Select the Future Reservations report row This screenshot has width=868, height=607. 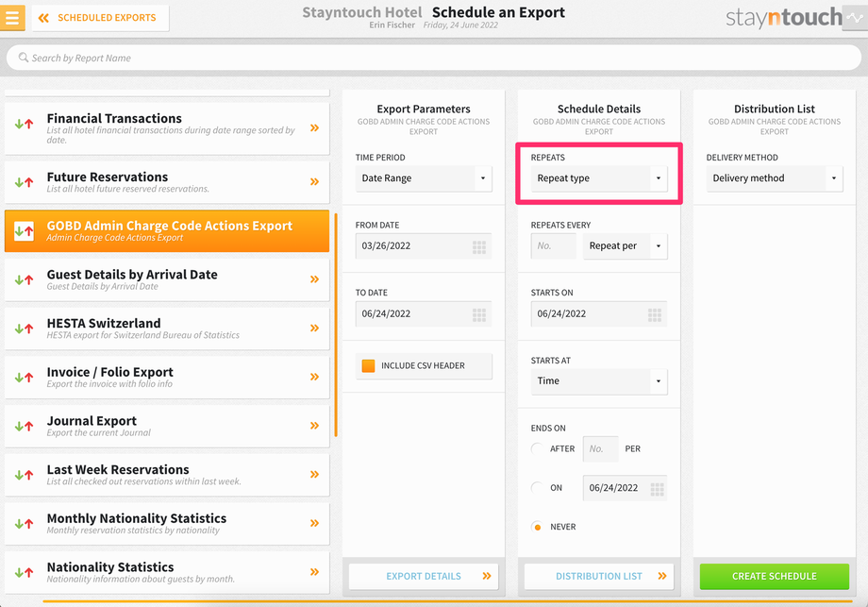point(167,181)
